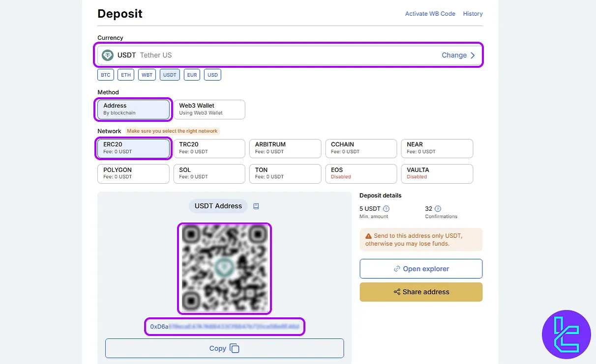Open the deposit History link

pyautogui.click(x=473, y=14)
